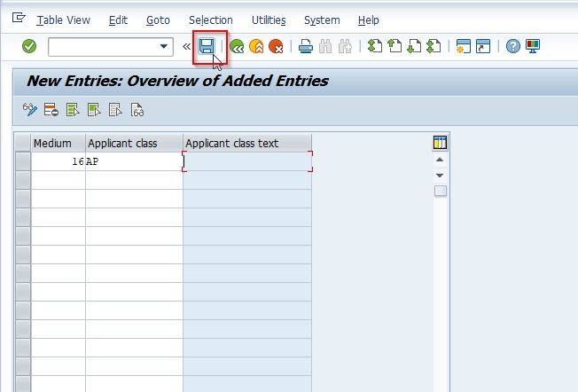This screenshot has width=578, height=392.
Task: Click the green Enter checkmark icon
Action: pos(29,46)
